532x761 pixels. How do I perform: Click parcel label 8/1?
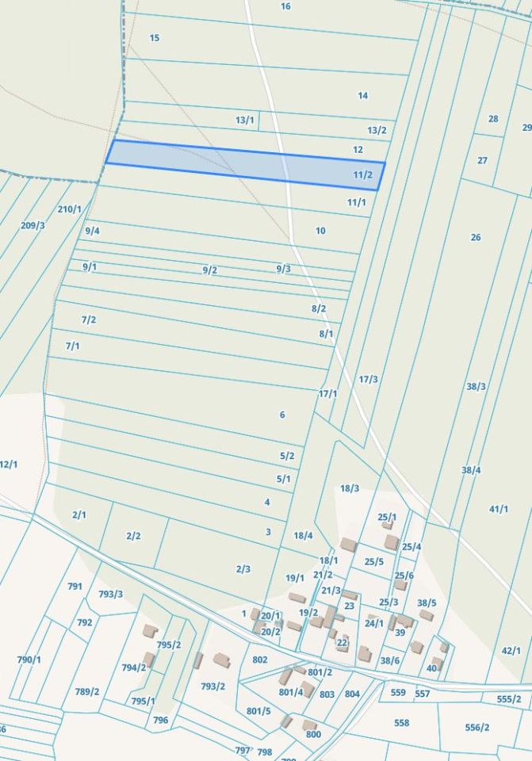(x=326, y=334)
